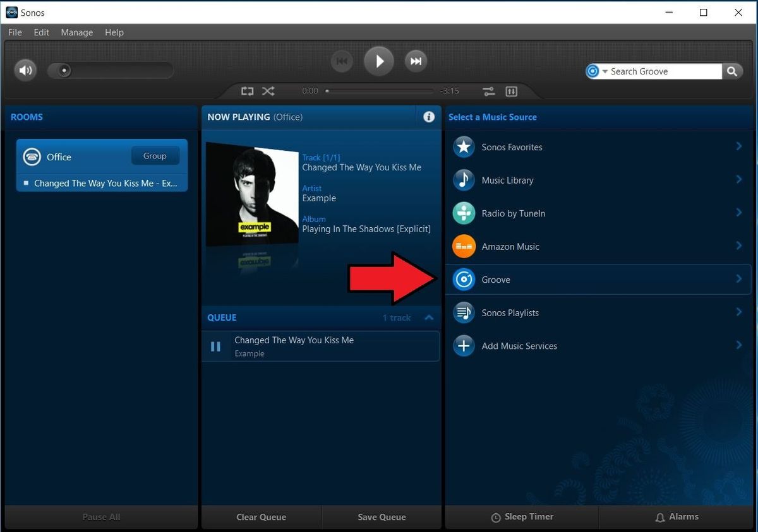Viewport: 758px width, 532px height.
Task: Enable shuffle playback
Action: (268, 91)
